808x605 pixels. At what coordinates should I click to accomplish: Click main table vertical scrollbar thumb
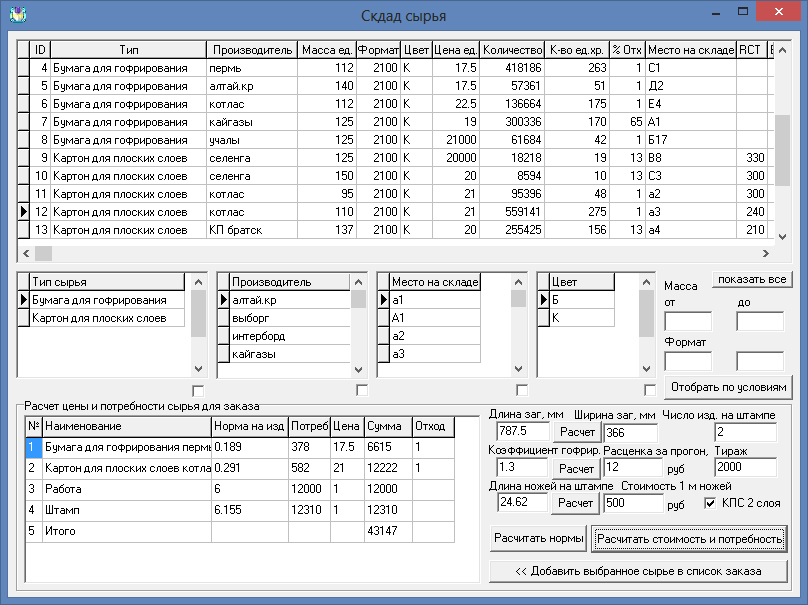pos(782,150)
